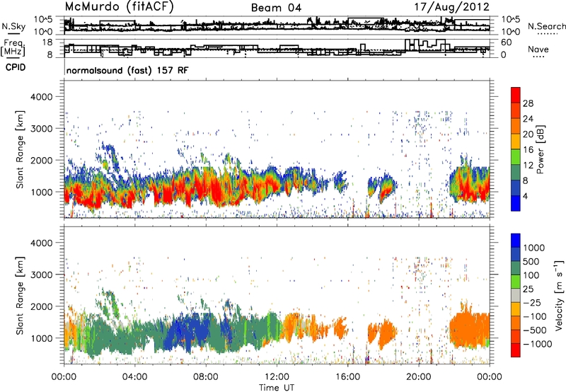566x392 pixels.
Task: Click the '-25' velocity colorbar label
Action: pyautogui.click(x=532, y=303)
